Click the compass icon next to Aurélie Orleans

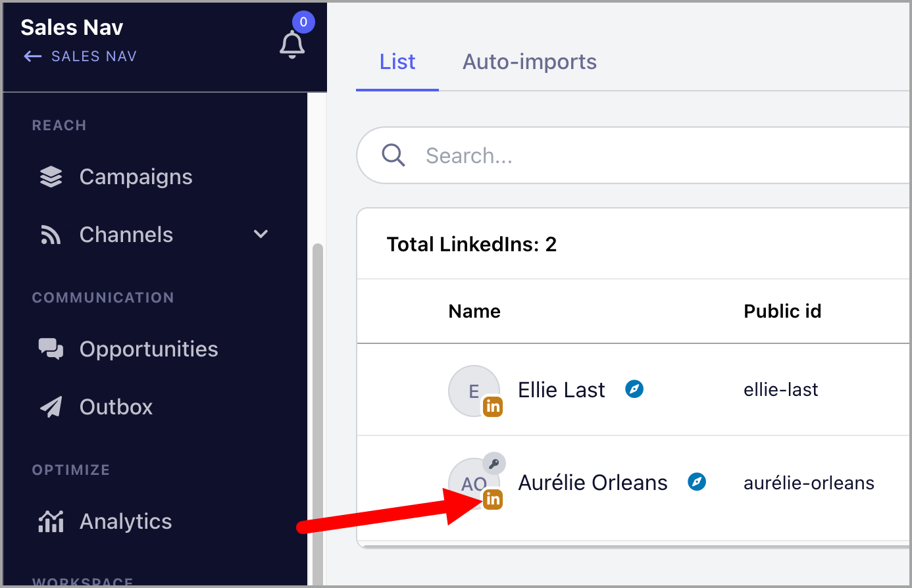click(697, 482)
